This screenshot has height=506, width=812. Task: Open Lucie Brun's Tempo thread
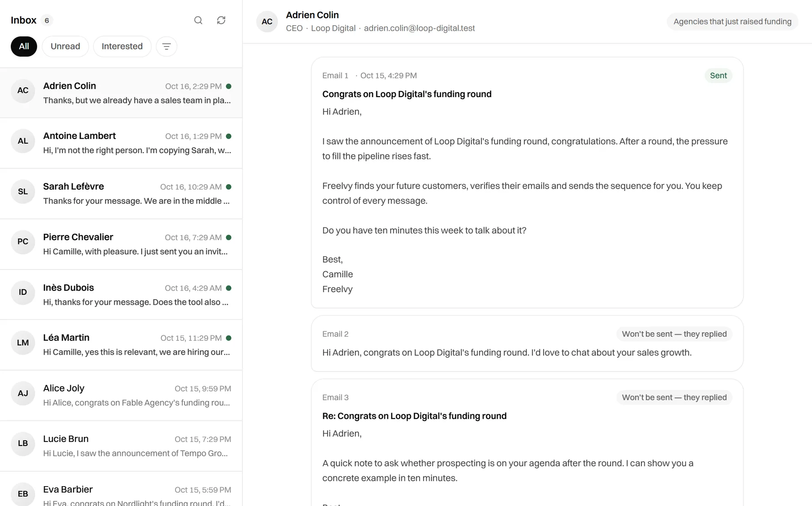point(121,446)
